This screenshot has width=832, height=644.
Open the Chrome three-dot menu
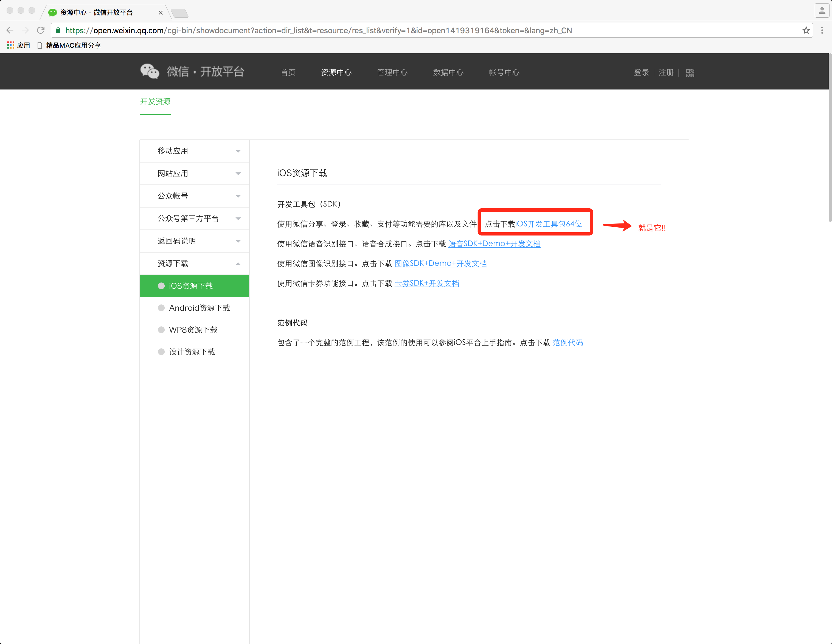tap(822, 30)
